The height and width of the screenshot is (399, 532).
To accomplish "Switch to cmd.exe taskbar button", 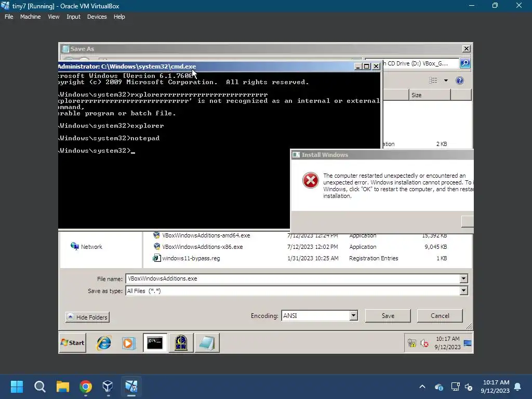I will click(x=155, y=343).
